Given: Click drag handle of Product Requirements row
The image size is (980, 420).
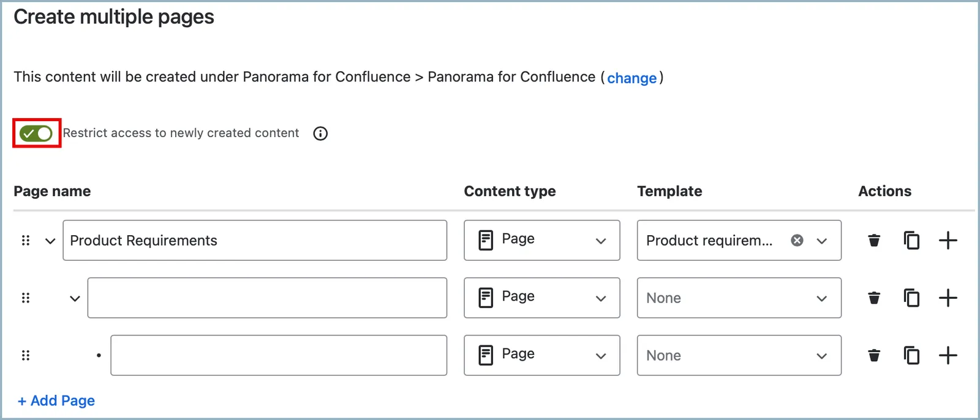Looking at the screenshot, I should 26,241.
